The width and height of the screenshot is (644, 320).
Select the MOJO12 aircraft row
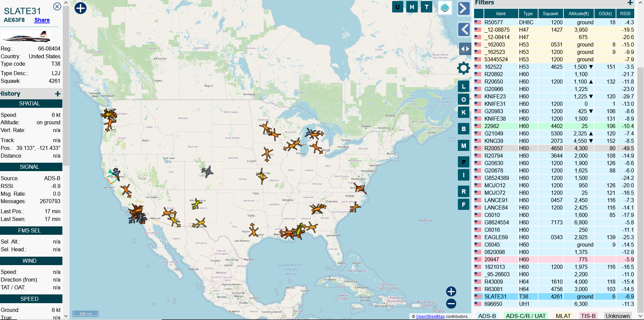pyautogui.click(x=554, y=185)
